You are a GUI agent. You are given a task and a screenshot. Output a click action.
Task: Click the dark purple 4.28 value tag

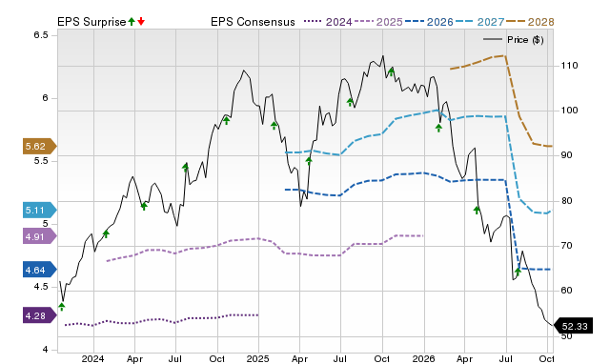coord(40,315)
